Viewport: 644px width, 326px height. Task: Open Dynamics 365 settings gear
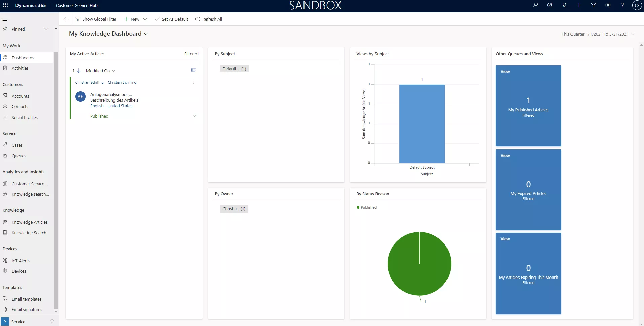[608, 5]
